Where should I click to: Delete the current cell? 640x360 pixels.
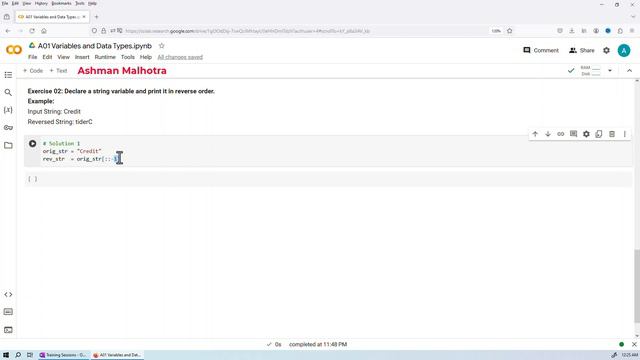(612, 134)
